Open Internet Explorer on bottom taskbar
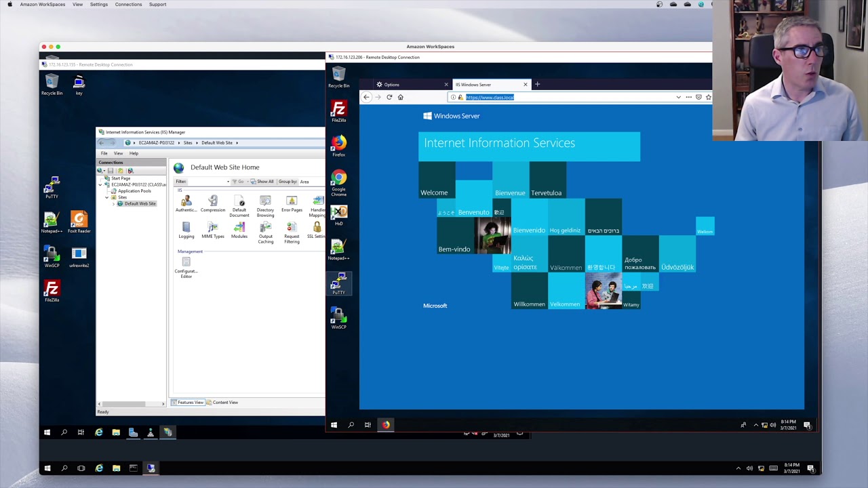The height and width of the screenshot is (488, 868). pos(99,468)
